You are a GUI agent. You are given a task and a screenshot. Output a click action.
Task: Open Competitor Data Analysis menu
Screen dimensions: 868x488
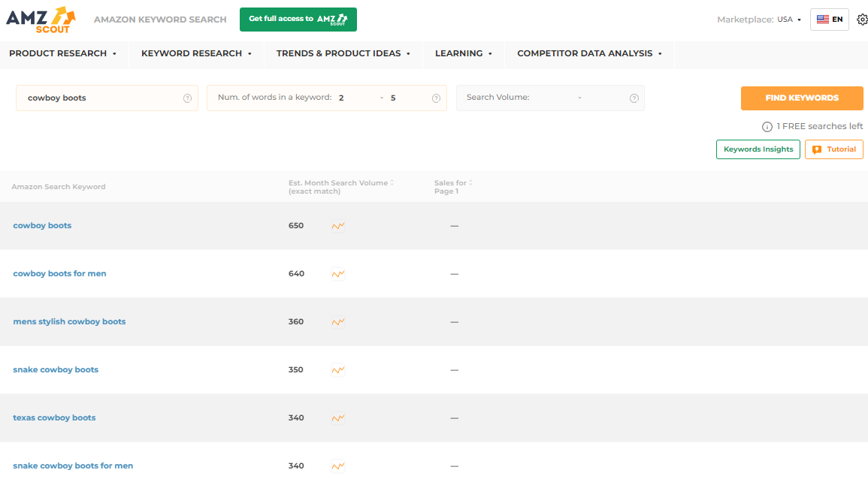pyautogui.click(x=589, y=53)
